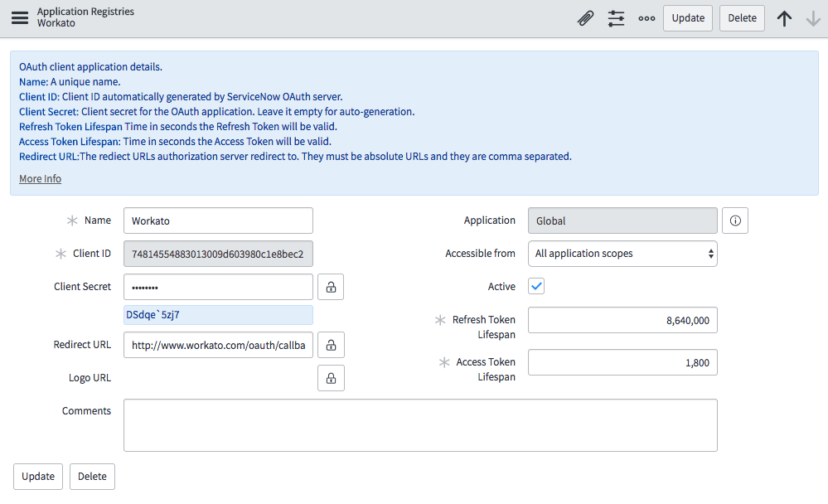Open the Application info icon

[x=735, y=220]
